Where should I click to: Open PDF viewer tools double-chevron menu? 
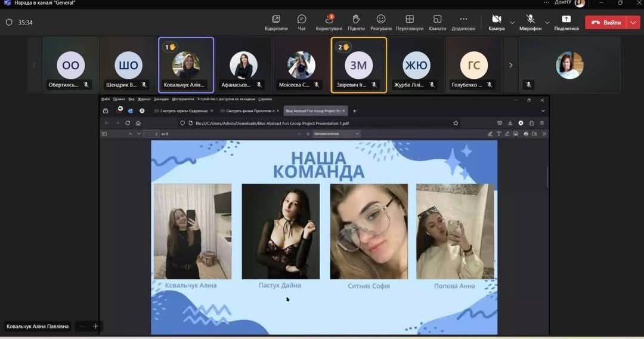[x=544, y=134]
